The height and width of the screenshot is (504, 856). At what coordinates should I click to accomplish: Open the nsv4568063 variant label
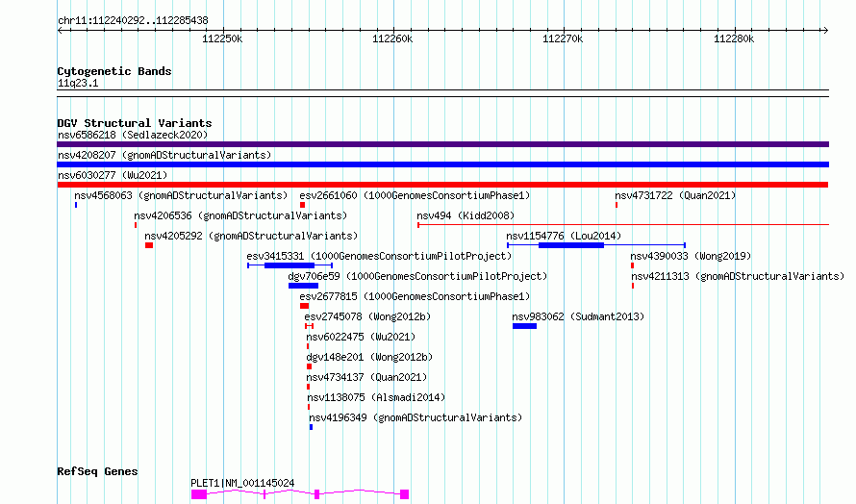click(x=181, y=195)
